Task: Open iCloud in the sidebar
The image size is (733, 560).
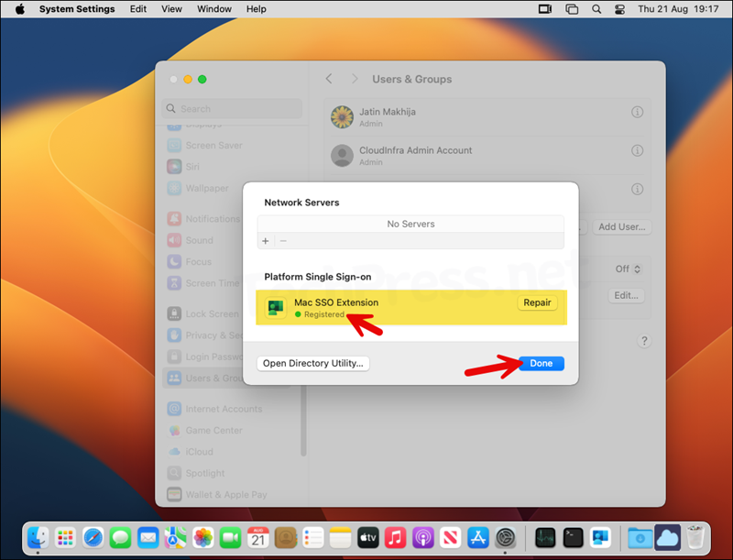Action: tap(191, 452)
